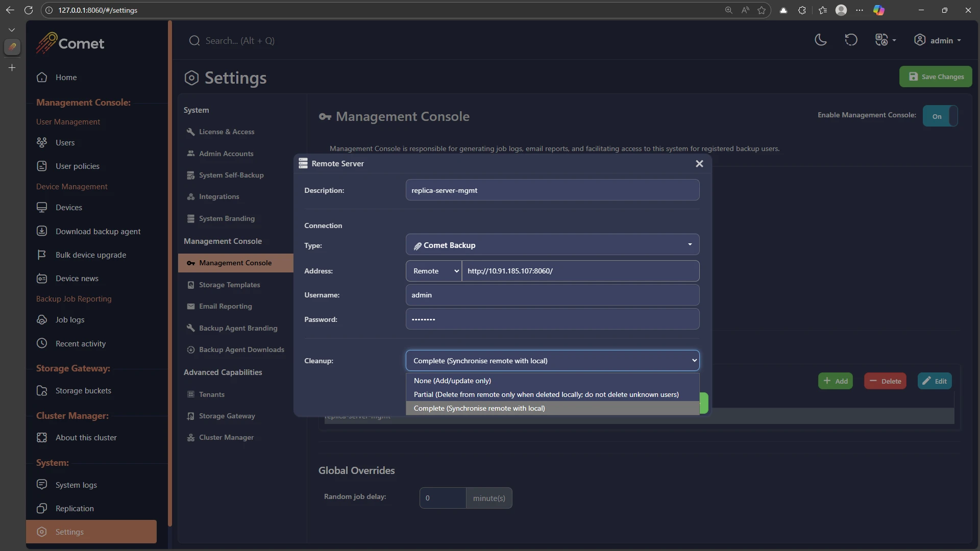
Task: Open Download backup agent page
Action: click(x=98, y=231)
